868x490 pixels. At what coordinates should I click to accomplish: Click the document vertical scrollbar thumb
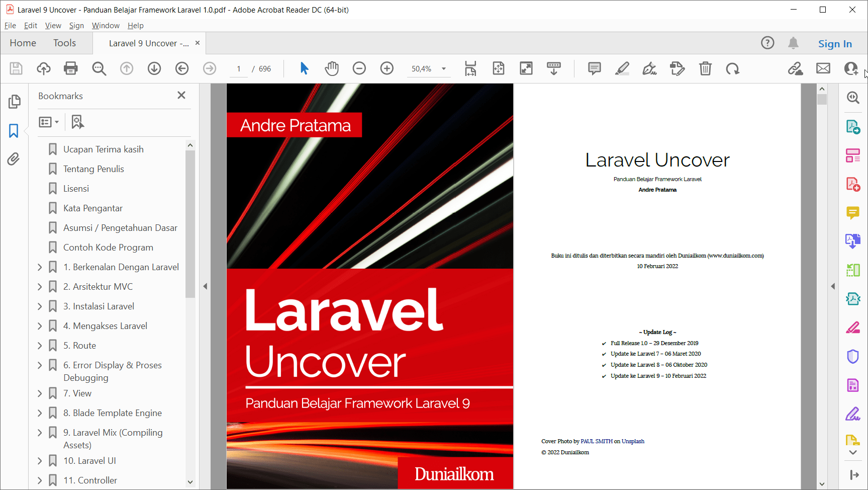point(822,100)
